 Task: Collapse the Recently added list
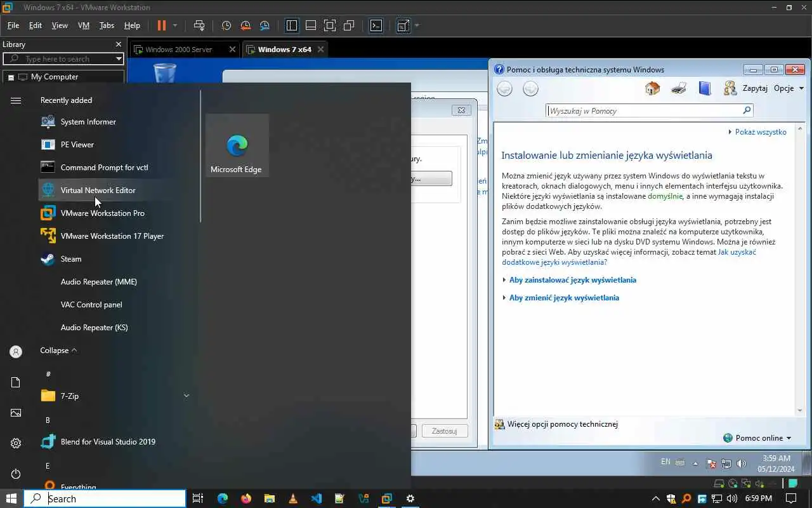(58, 351)
